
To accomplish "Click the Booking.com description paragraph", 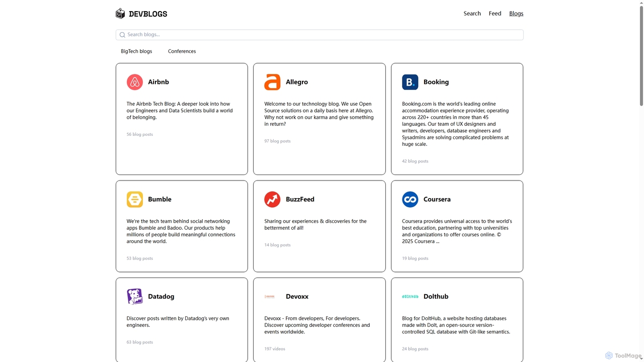I will tap(456, 124).
